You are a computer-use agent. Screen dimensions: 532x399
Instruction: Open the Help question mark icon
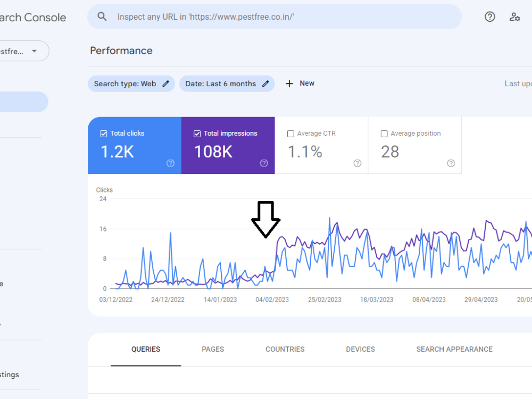[489, 16]
